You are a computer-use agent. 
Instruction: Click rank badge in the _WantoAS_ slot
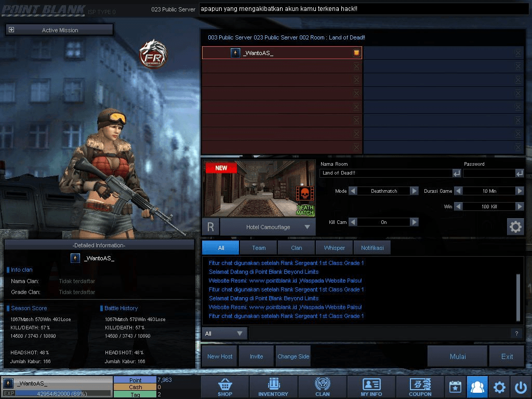click(x=235, y=53)
